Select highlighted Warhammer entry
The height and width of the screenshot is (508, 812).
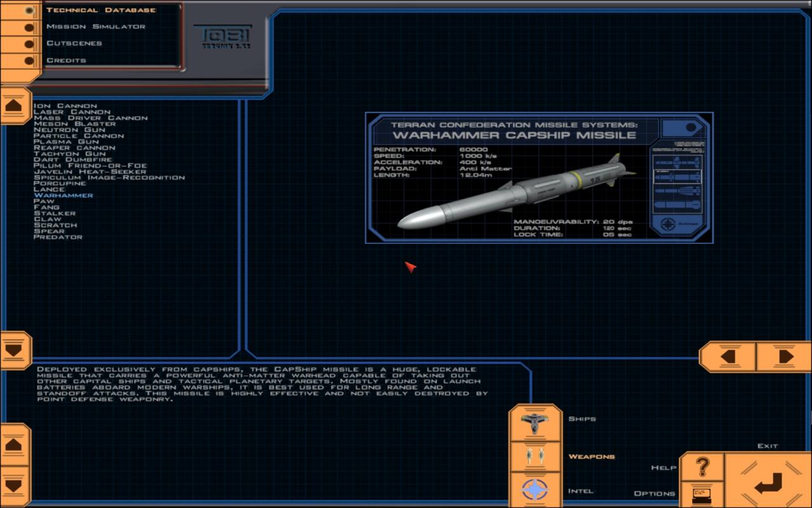(x=63, y=196)
